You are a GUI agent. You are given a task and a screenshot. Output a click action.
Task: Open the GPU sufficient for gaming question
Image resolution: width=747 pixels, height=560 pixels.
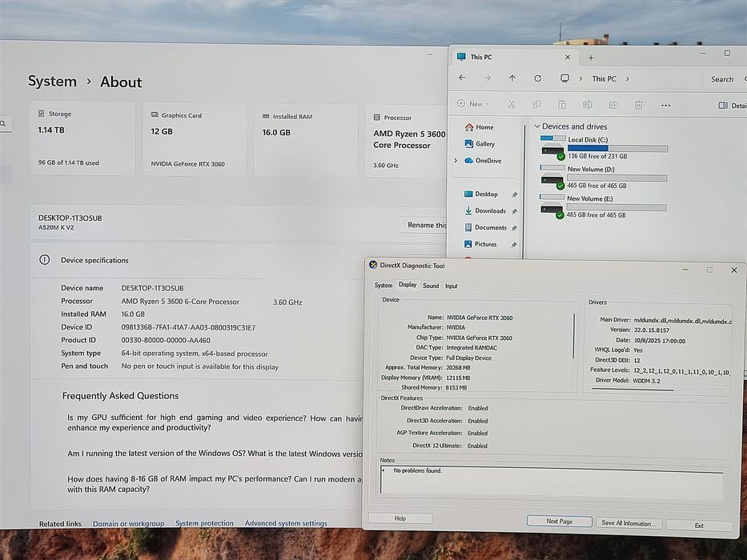(215, 422)
